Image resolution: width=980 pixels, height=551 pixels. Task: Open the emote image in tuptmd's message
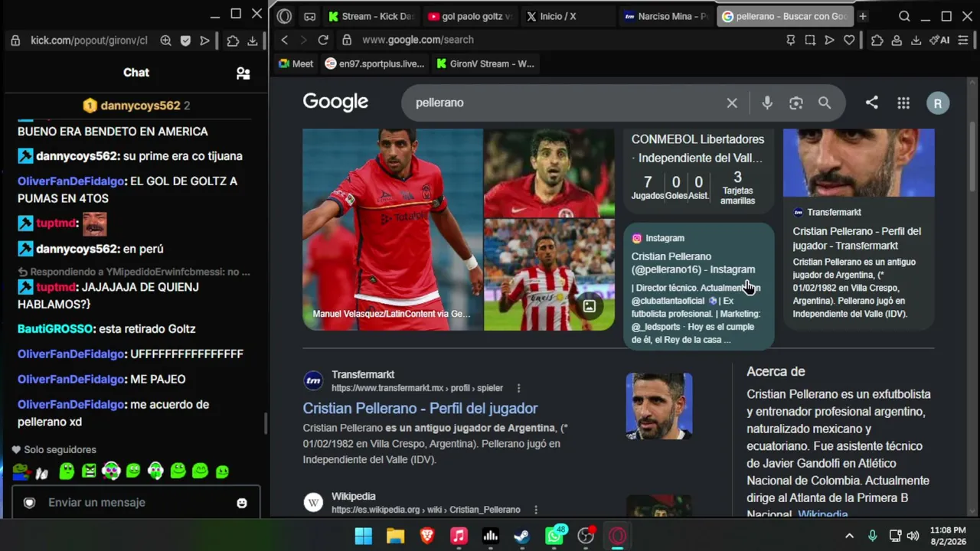point(94,223)
